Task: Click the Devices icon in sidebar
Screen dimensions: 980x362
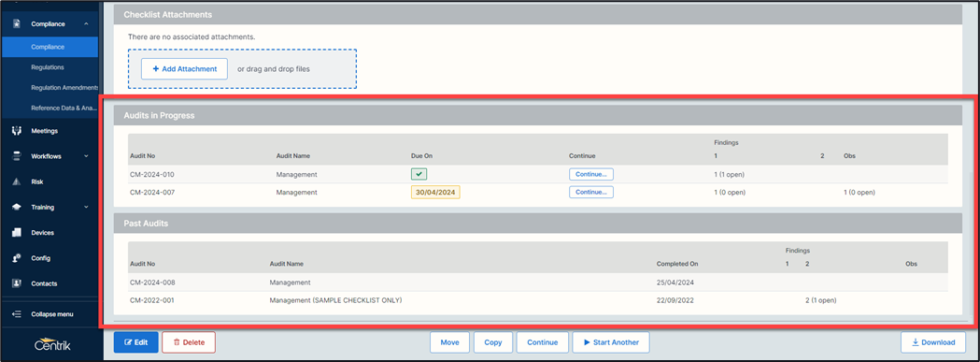Action: coord(17,232)
